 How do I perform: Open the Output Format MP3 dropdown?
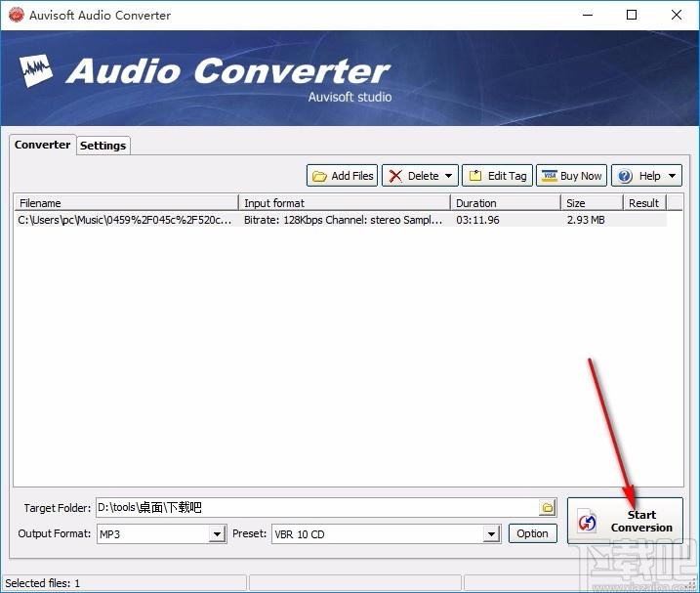[x=217, y=534]
